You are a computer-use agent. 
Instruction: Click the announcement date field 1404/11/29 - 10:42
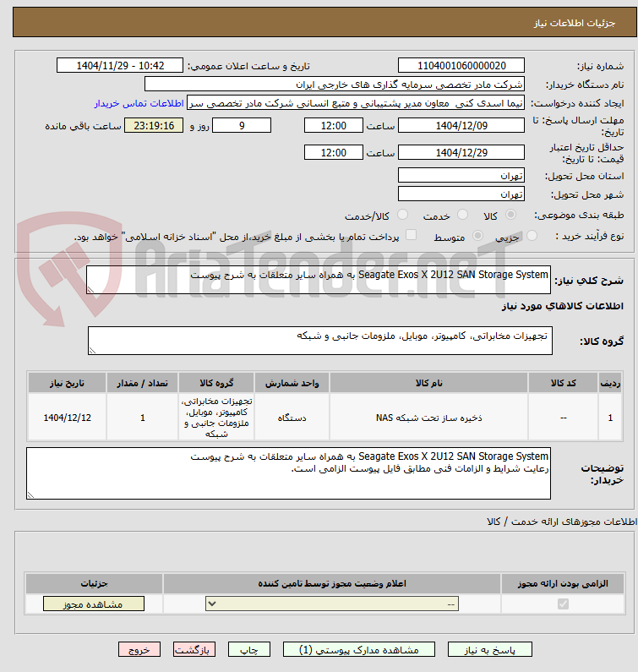[x=120, y=66]
